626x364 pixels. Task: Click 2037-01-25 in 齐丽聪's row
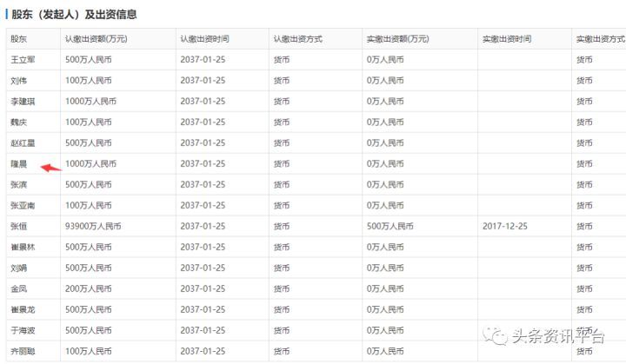pyautogui.click(x=203, y=351)
